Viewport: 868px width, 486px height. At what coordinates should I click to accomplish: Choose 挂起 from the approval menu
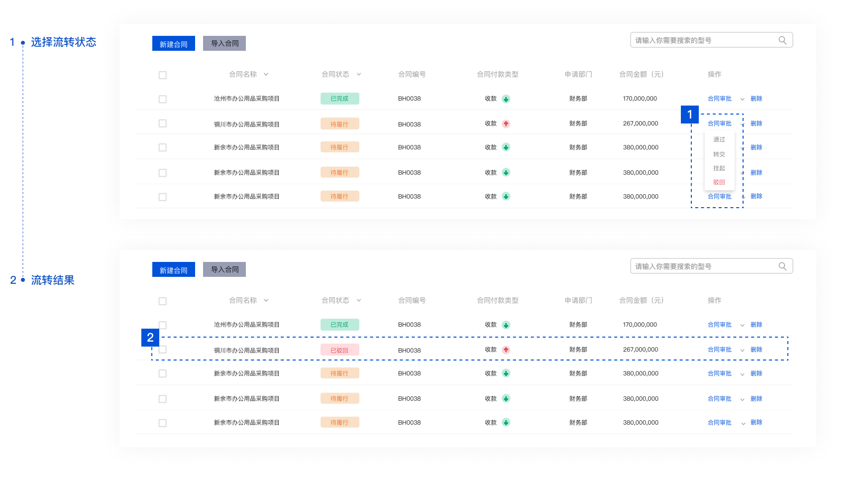[719, 168]
